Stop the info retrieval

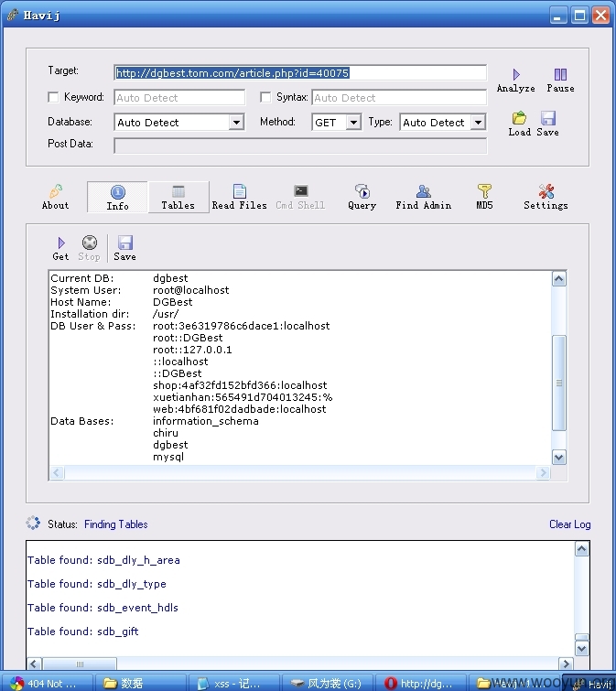pos(90,248)
